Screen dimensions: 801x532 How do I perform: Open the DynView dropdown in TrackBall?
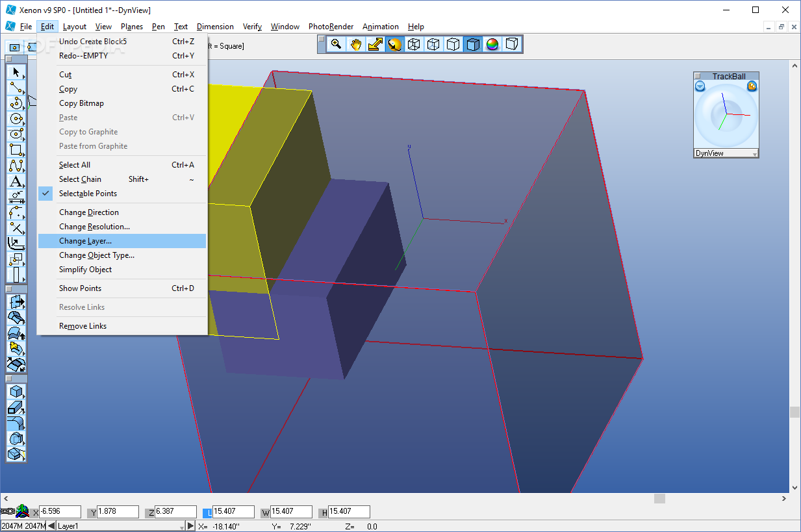point(726,153)
